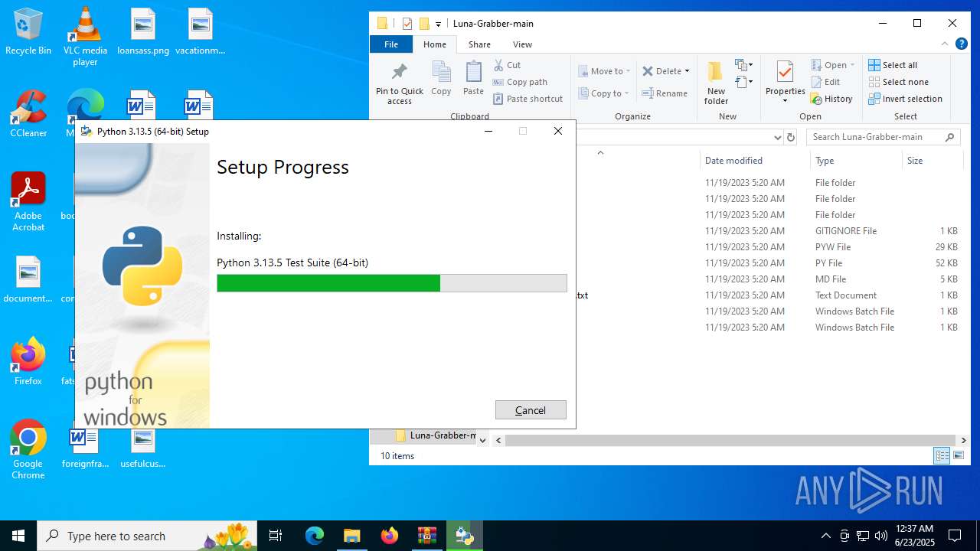980x551 pixels.
Task: Open volume control in system tray
Action: (880, 536)
